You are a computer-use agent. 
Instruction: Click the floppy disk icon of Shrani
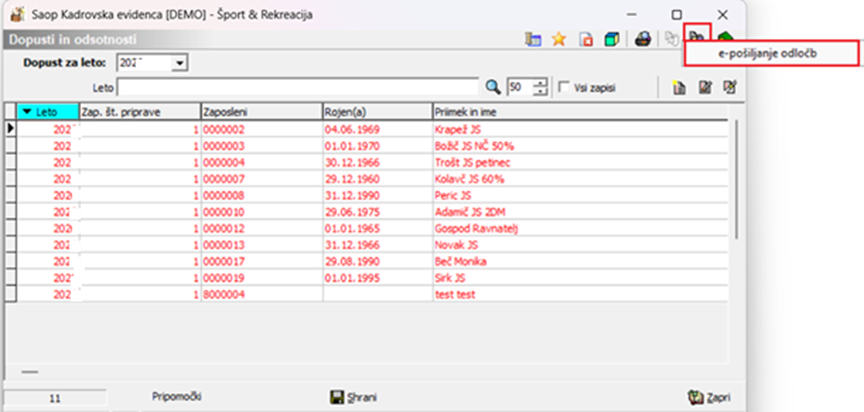[x=336, y=397]
